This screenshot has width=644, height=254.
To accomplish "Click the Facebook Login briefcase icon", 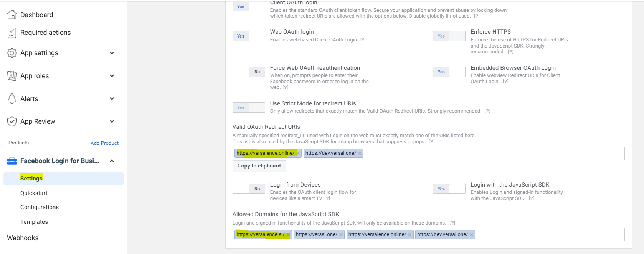I will tap(12, 161).
